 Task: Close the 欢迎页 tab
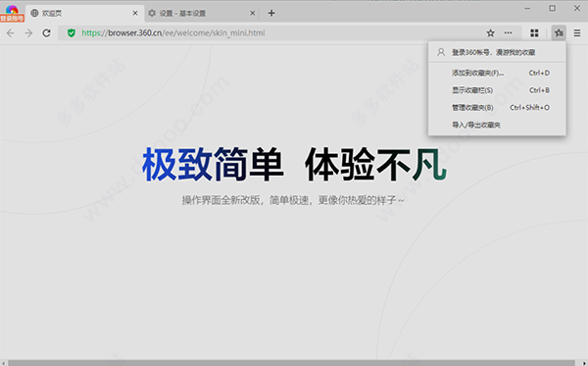tap(135, 13)
